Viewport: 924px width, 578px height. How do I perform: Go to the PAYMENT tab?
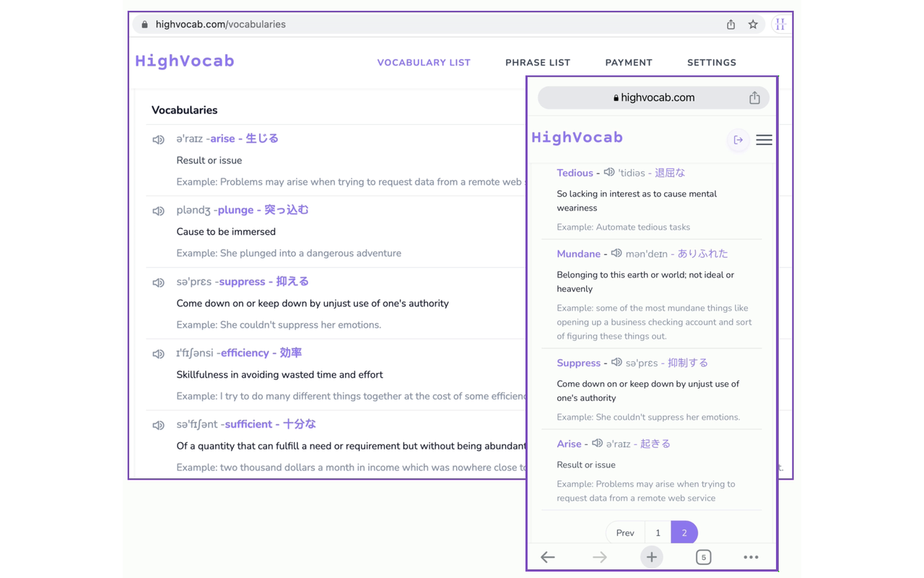pos(629,63)
